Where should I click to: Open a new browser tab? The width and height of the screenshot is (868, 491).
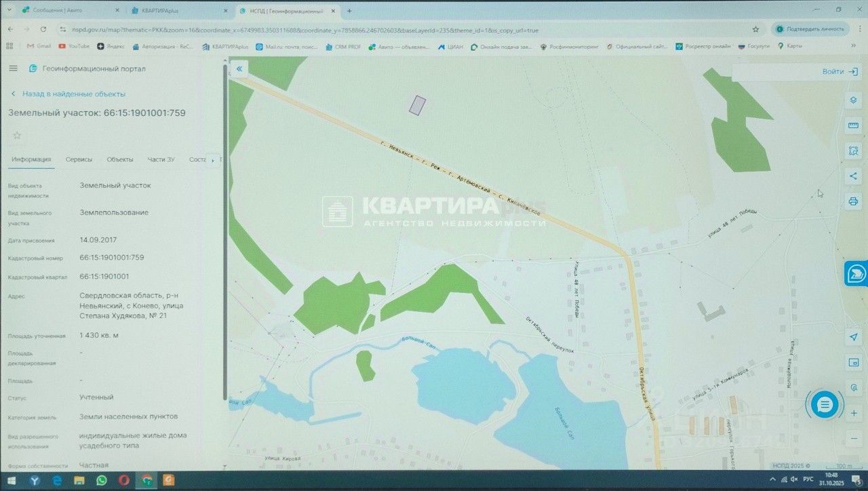[x=349, y=10]
